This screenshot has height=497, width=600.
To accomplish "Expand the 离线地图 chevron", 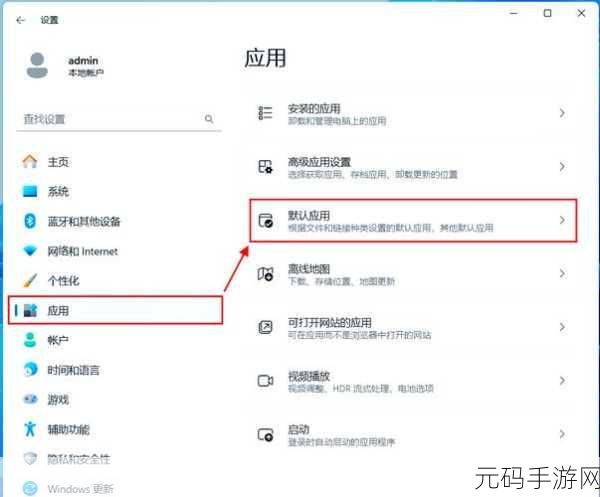I will [x=562, y=274].
